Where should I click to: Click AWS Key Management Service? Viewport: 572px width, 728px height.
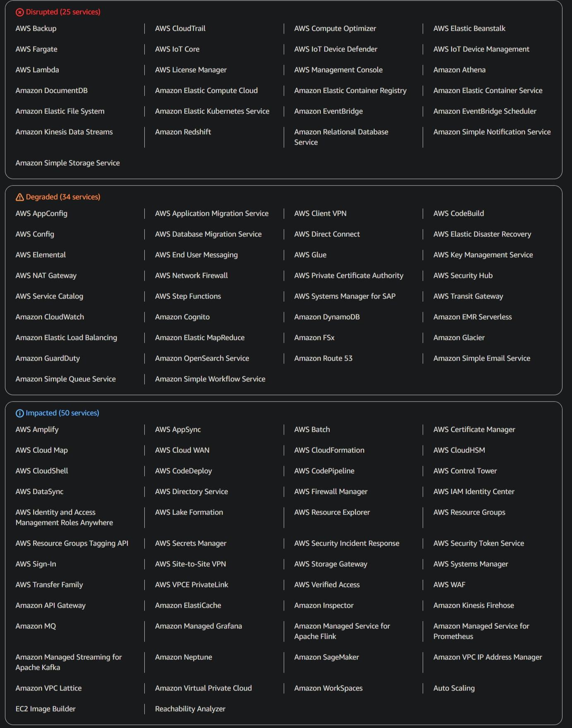483,255
